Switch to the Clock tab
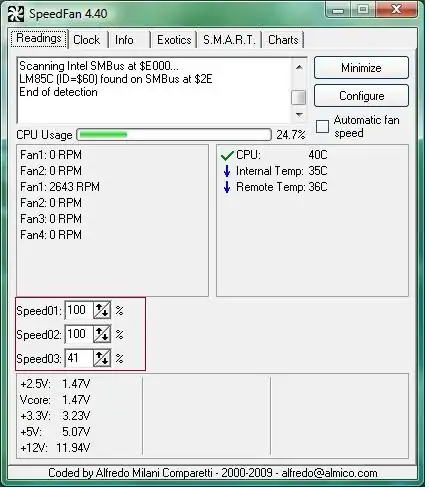Viewport: 429px width, 490px height. pos(87,40)
